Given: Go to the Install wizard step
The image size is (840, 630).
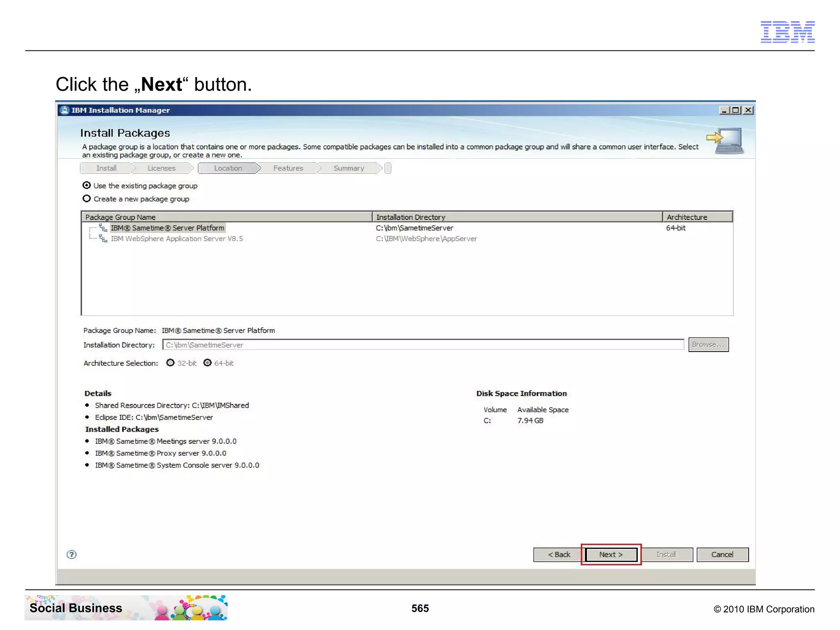Looking at the screenshot, I should pos(106,168).
